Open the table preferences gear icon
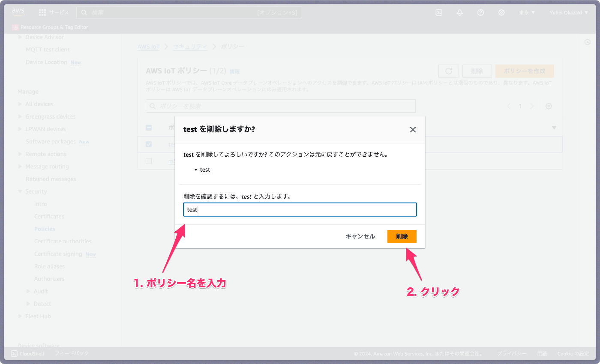The height and width of the screenshot is (364, 600). (549, 106)
